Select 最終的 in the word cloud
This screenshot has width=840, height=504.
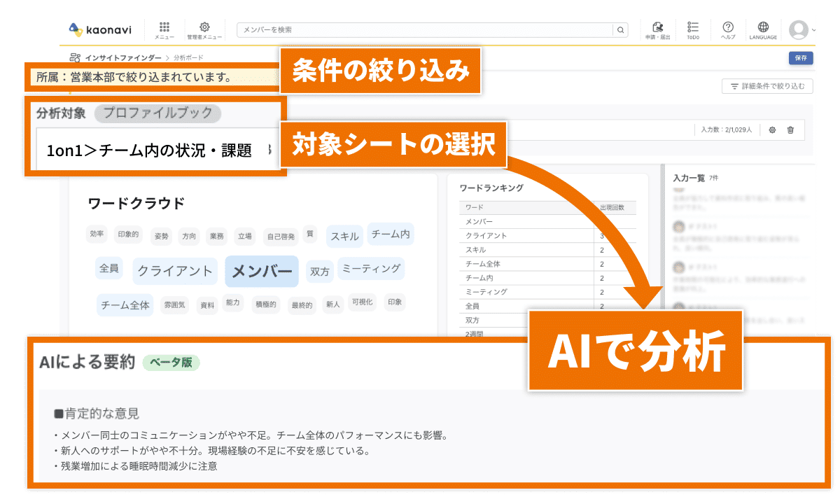tap(302, 304)
